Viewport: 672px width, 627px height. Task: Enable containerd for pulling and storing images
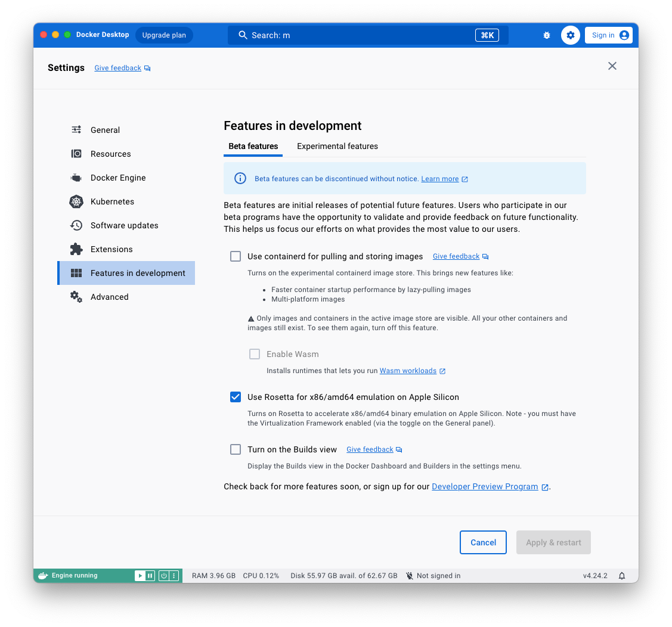236,256
